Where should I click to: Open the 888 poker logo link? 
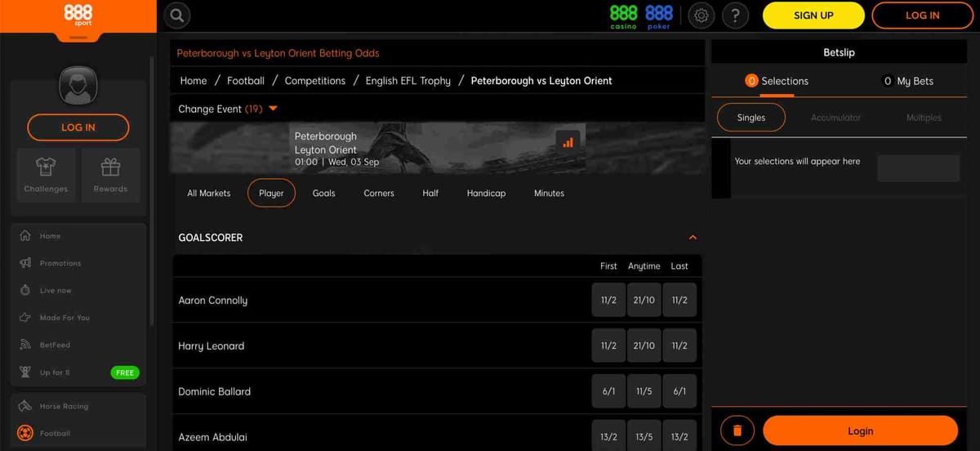pos(659,16)
